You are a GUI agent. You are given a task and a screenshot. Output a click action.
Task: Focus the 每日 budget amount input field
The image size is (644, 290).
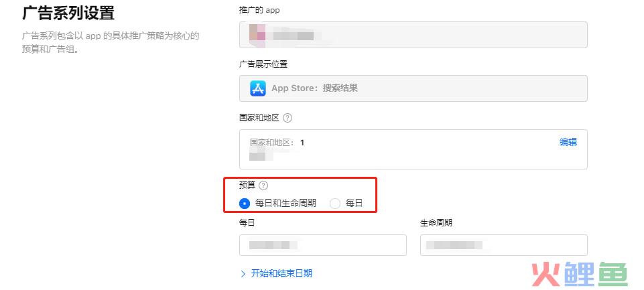tap(323, 245)
